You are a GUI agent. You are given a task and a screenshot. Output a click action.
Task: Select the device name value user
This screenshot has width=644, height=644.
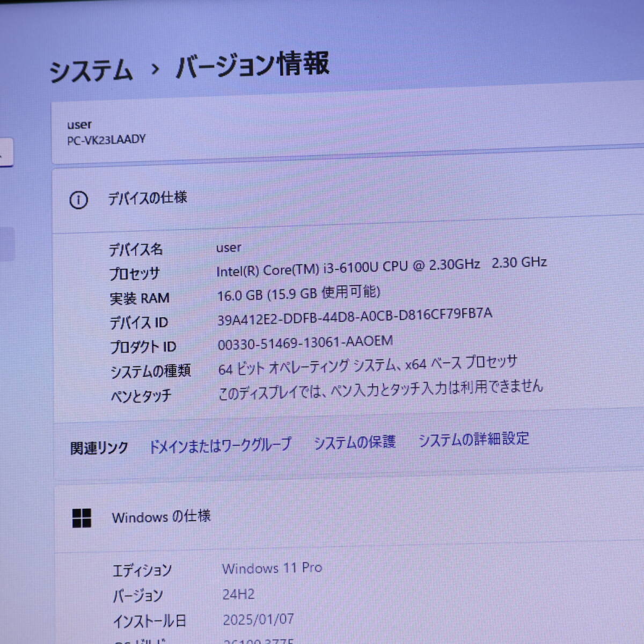(229, 247)
